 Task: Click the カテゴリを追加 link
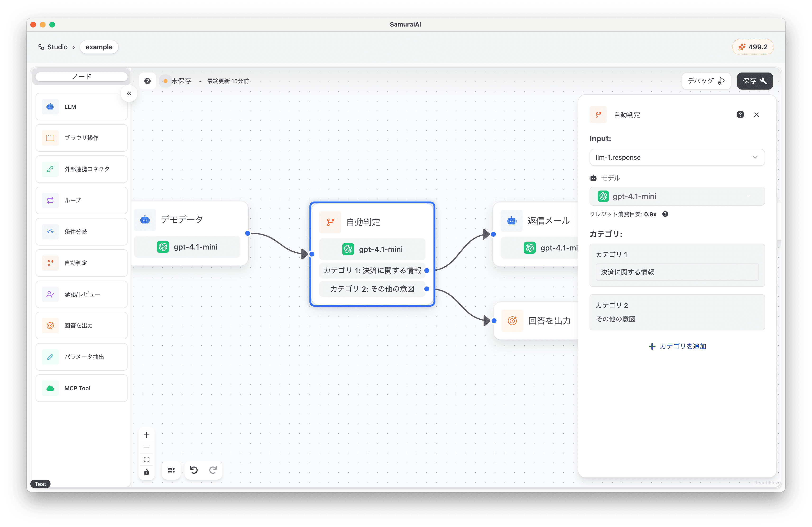[677, 346]
